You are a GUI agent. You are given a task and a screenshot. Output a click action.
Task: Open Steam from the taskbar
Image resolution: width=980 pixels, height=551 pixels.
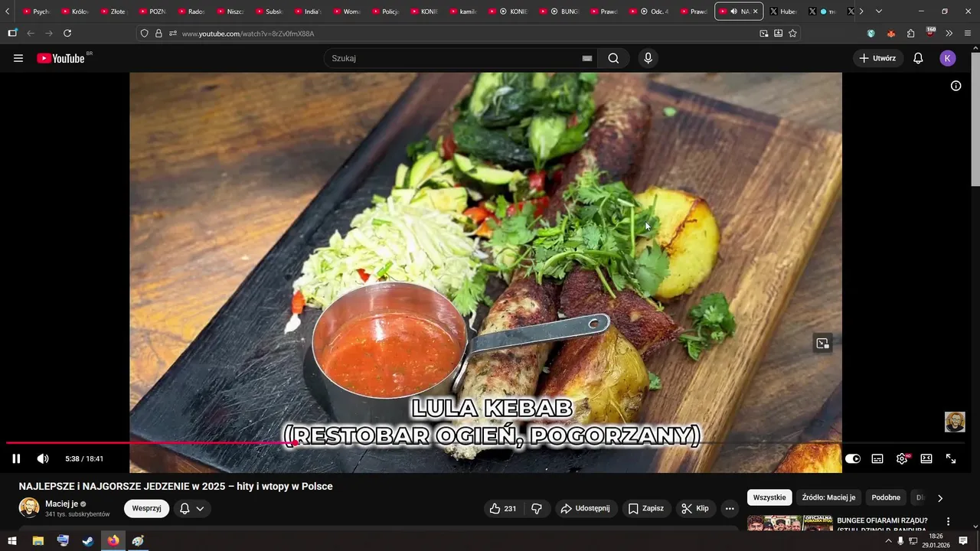point(88,541)
